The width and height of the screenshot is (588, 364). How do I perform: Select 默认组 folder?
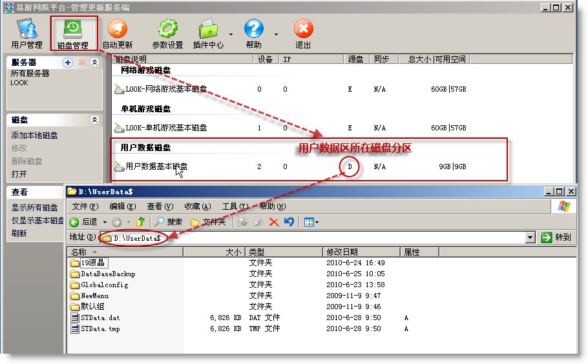pos(87,307)
